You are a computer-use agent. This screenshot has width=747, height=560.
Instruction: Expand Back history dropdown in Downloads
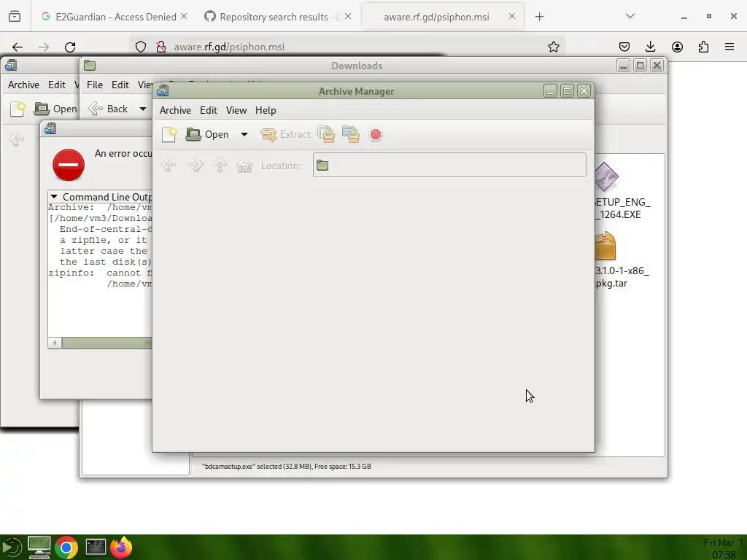tap(142, 109)
